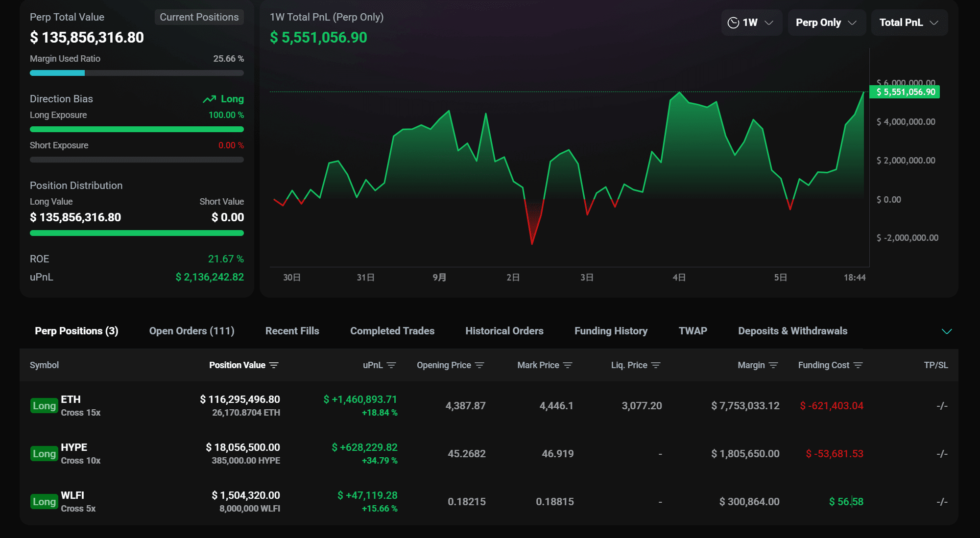Image resolution: width=980 pixels, height=538 pixels.
Task: Click the uPnL column sort icon
Action: pos(391,365)
